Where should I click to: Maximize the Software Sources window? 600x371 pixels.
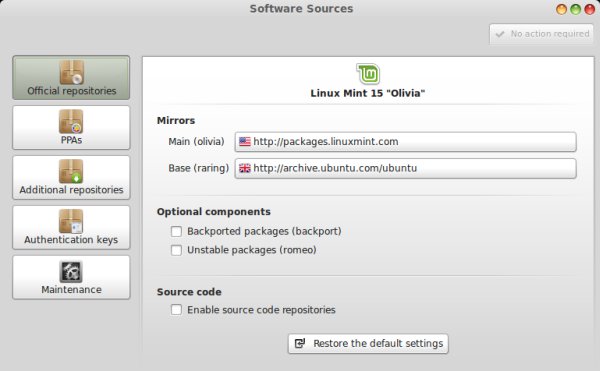point(576,9)
